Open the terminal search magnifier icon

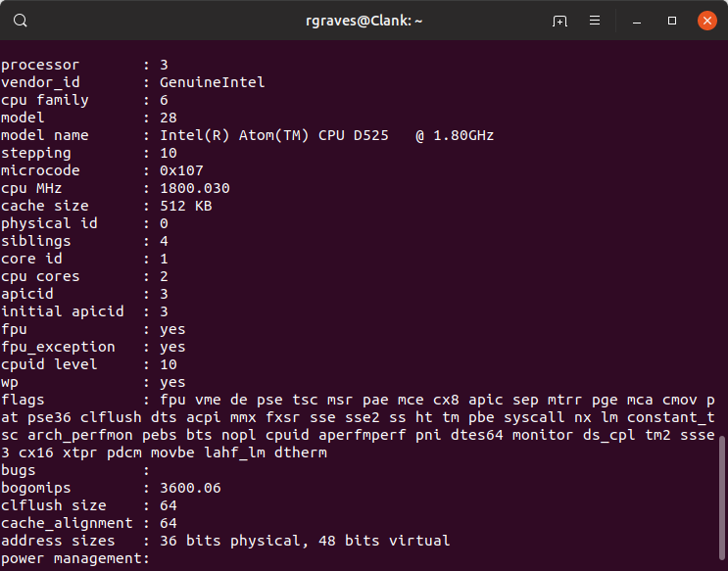click(21, 21)
